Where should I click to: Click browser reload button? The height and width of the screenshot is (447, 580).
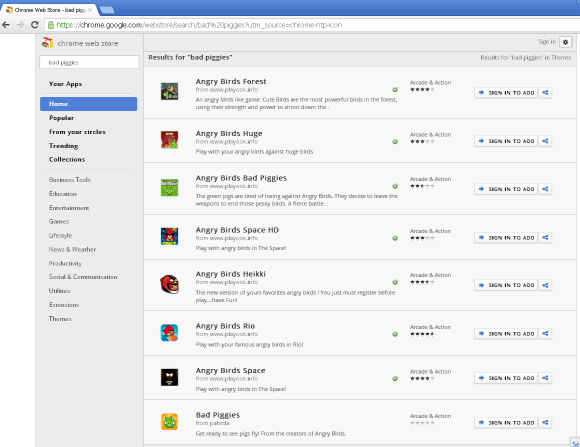35,25
